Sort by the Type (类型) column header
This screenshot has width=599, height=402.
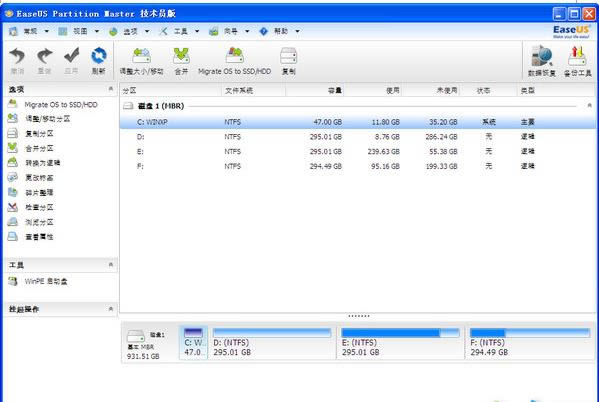(556, 91)
